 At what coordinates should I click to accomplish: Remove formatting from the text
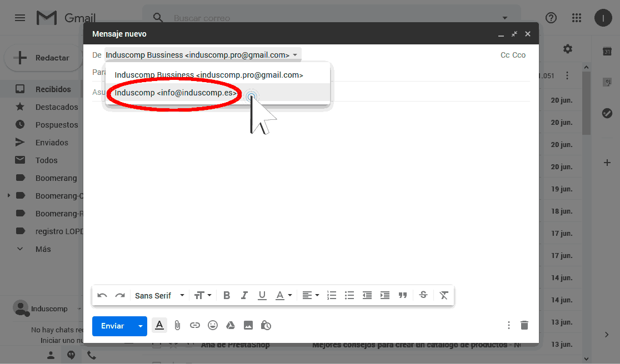point(444,295)
